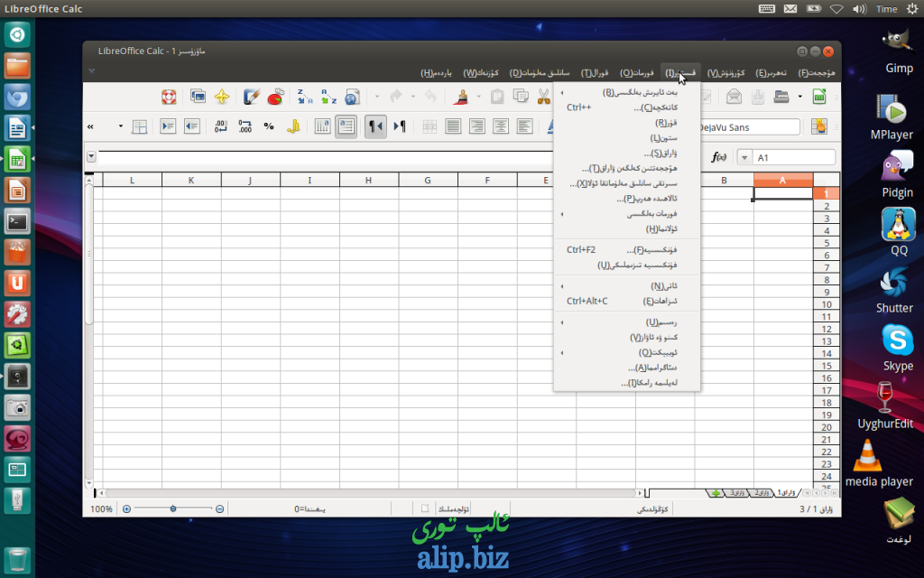Image resolution: width=924 pixels, height=578 pixels.
Task: Open LibreOffice Help lifebuoy icon
Action: pyautogui.click(x=169, y=97)
